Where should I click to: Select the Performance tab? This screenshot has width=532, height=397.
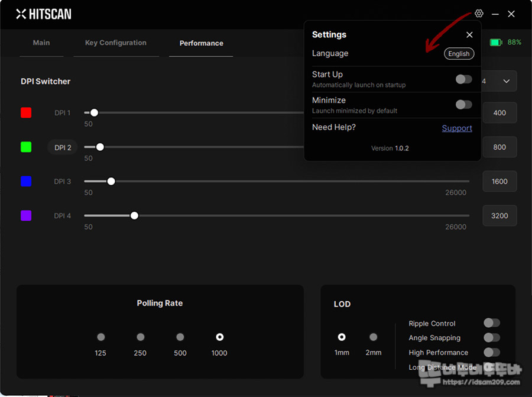[201, 43]
